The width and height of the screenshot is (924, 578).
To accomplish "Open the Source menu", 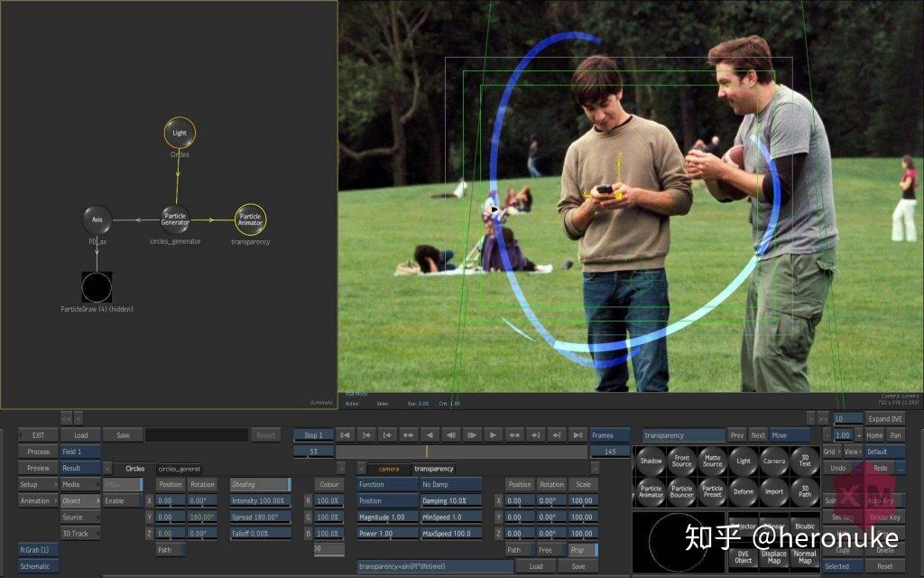I will (x=80, y=517).
